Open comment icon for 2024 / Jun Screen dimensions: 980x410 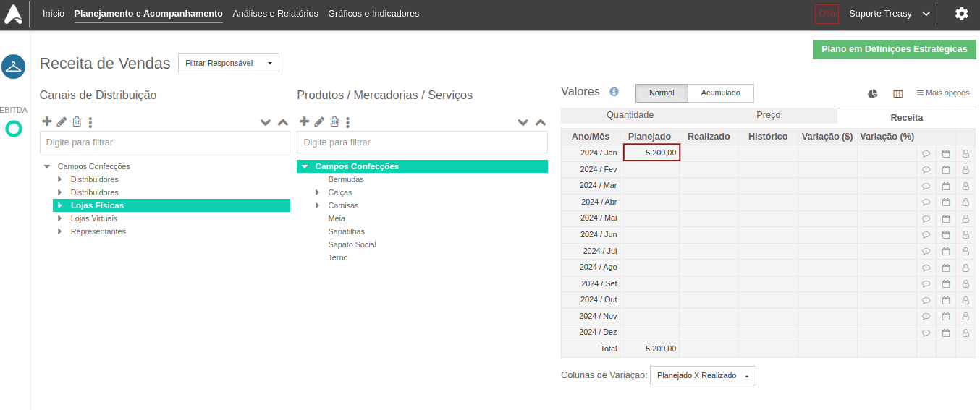point(926,235)
